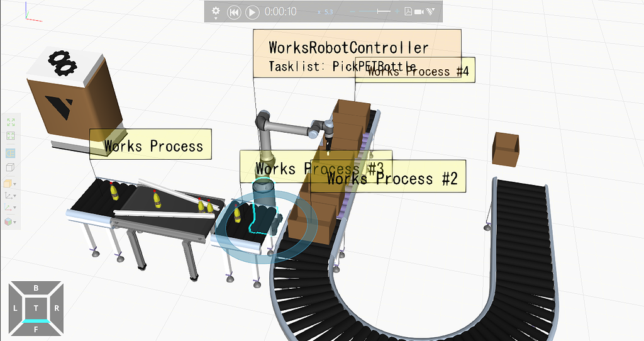Select the B (back) view face
Viewport: 644px width, 341px height.
pyautogui.click(x=36, y=288)
